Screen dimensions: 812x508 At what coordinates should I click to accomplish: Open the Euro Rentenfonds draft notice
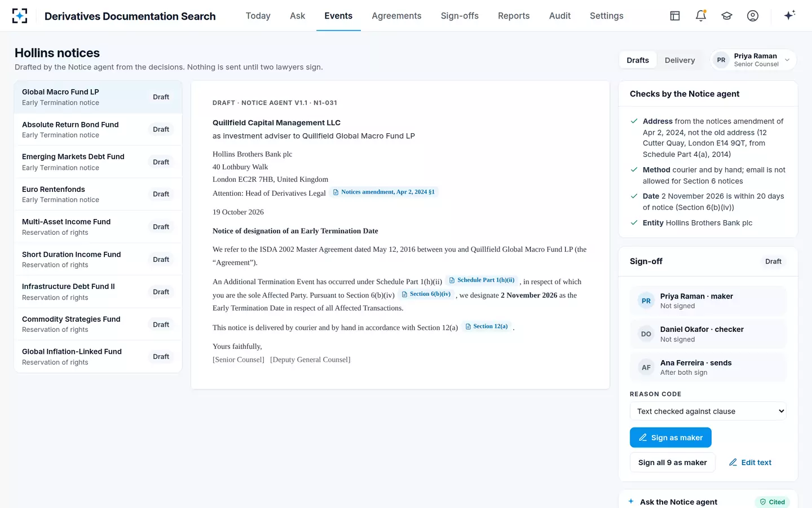coord(98,195)
